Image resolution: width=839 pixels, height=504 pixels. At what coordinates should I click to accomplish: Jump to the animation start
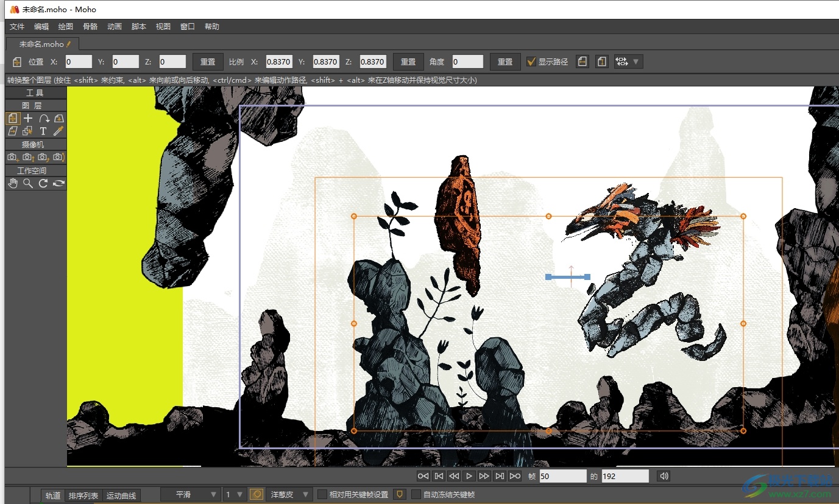(423, 476)
